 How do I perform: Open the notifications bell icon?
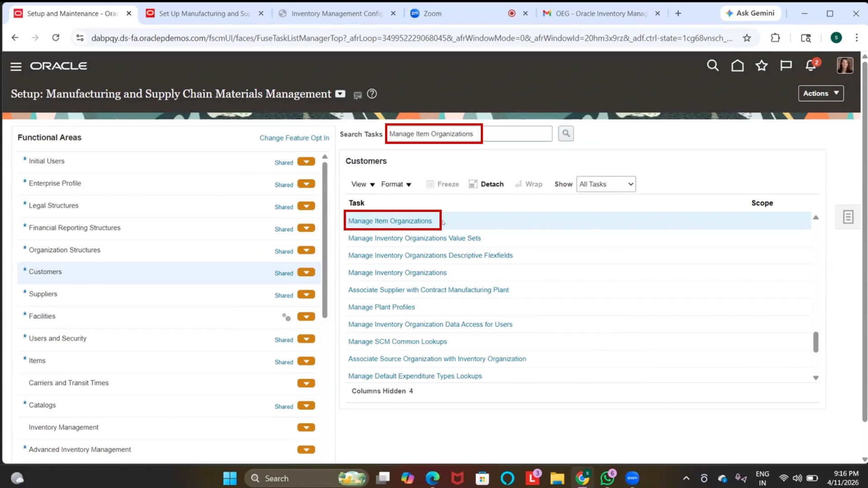811,66
